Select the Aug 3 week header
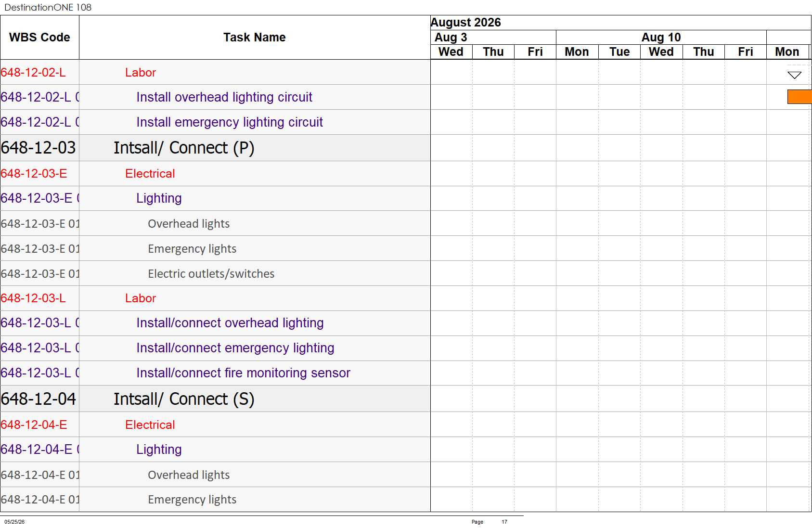 [451, 38]
